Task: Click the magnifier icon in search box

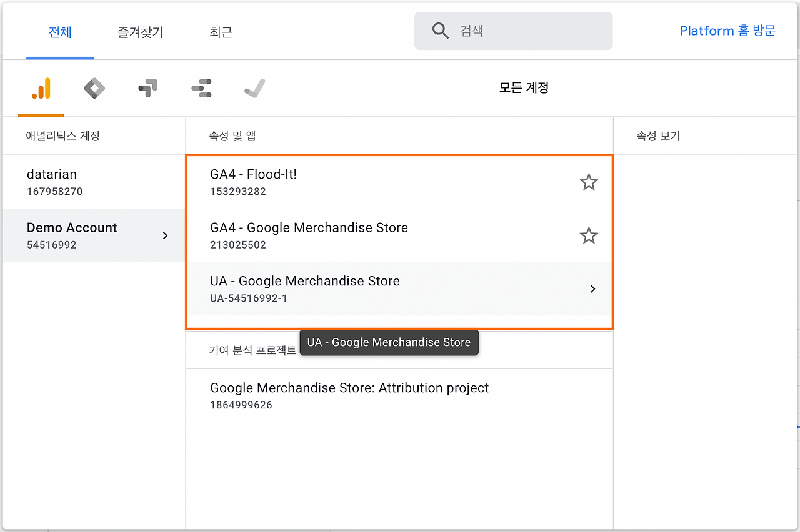Action: [x=441, y=31]
